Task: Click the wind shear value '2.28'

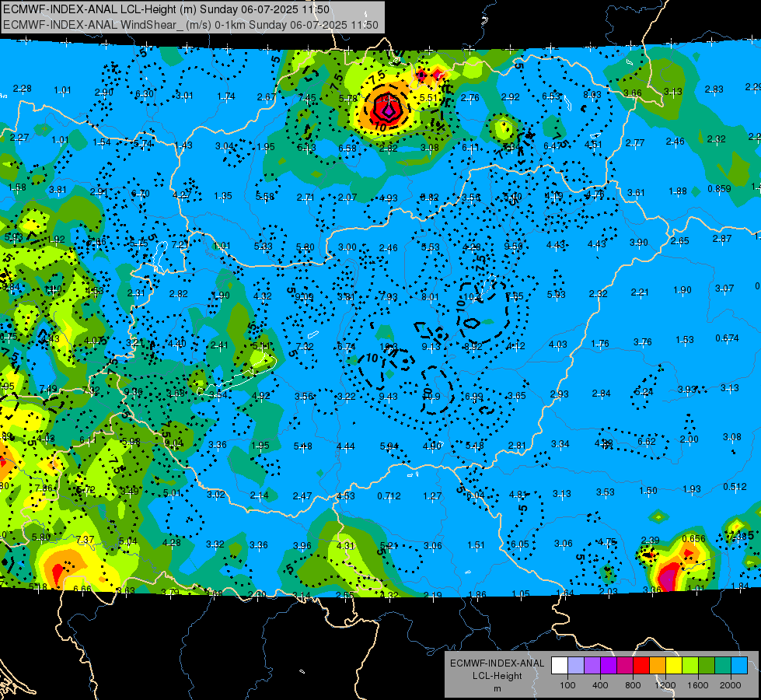Action: pyautogui.click(x=23, y=89)
